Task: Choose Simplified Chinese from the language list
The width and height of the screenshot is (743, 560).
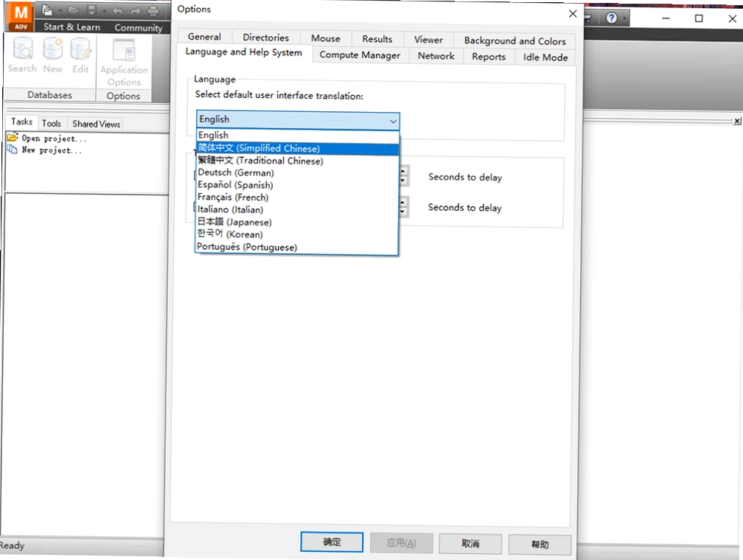Action: 298,148
